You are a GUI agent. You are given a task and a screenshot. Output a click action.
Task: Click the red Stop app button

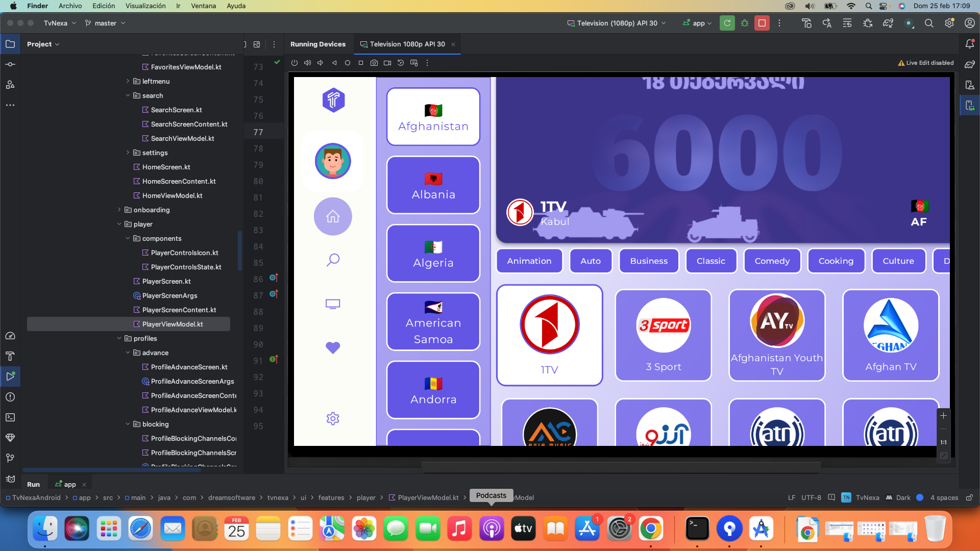762,23
